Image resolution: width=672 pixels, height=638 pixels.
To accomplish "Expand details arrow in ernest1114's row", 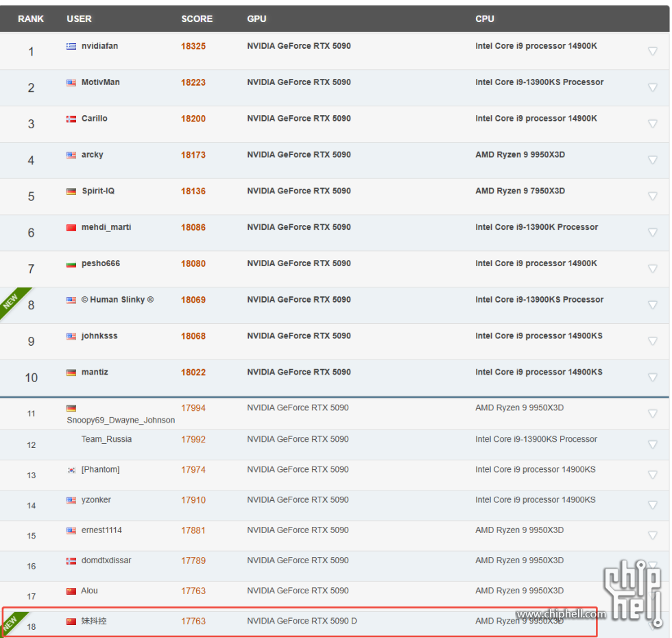I will coord(652,536).
